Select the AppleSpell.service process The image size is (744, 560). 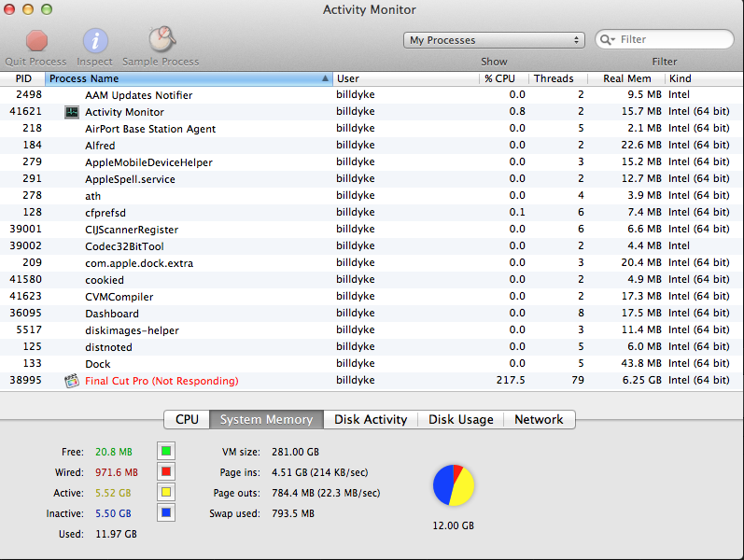(x=130, y=179)
